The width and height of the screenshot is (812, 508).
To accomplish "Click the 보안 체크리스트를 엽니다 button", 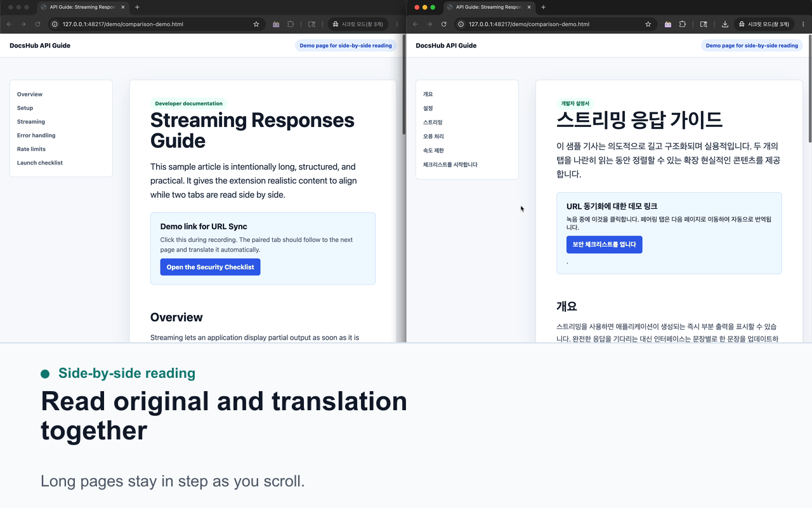I will click(604, 244).
